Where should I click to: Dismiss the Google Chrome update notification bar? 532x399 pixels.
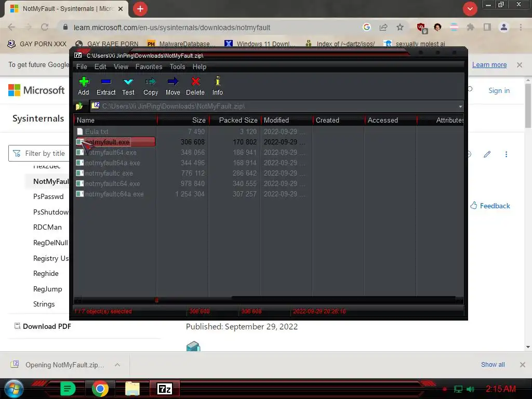coord(520,65)
